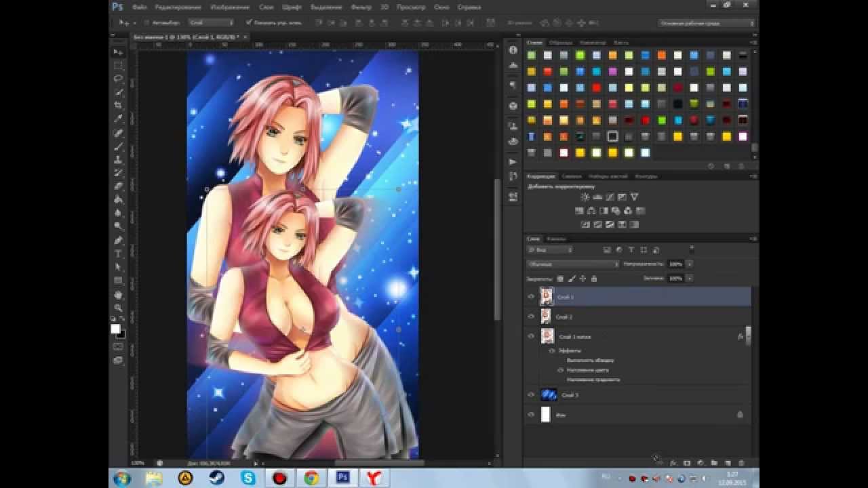Click the lock image pixels brush icon
868x488 pixels.
coord(572,279)
